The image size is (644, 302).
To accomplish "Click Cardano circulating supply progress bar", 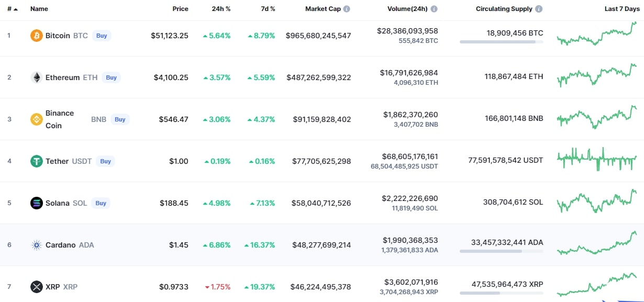I will 501,251.
